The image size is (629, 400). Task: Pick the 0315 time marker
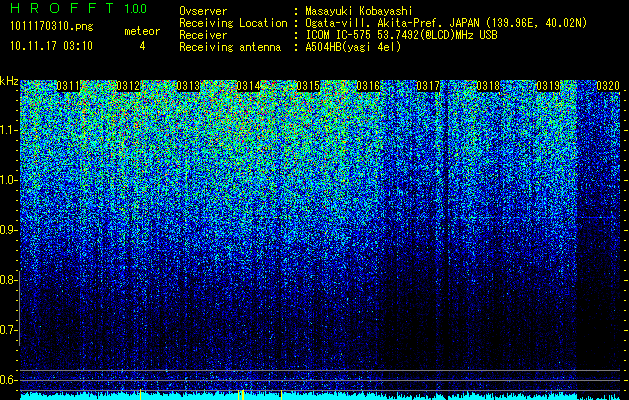pyautogui.click(x=308, y=86)
